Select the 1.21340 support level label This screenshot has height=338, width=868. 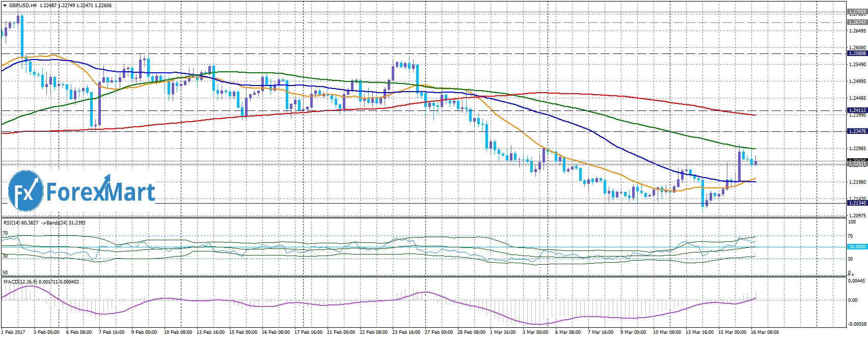[856, 203]
